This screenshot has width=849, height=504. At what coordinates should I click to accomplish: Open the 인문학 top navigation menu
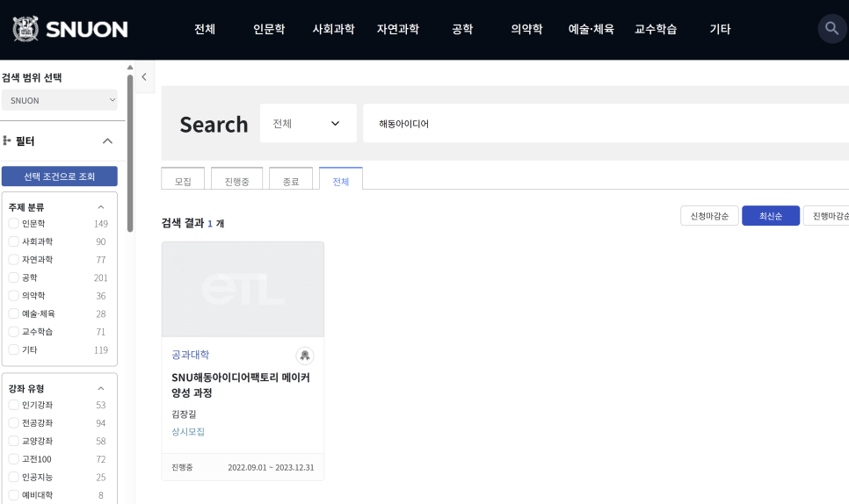click(269, 29)
